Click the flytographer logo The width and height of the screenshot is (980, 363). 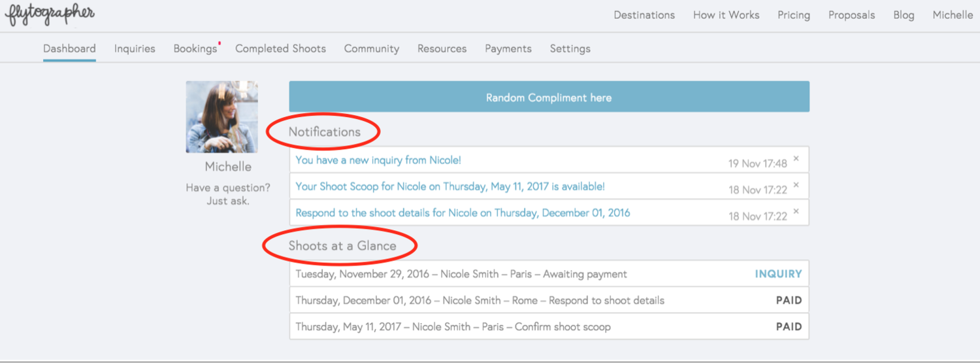pos(49,15)
